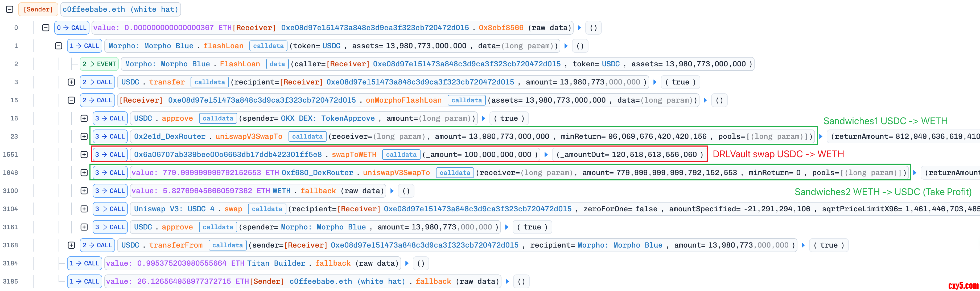Collapse the onMorphoFlashLoan call

click(71, 100)
